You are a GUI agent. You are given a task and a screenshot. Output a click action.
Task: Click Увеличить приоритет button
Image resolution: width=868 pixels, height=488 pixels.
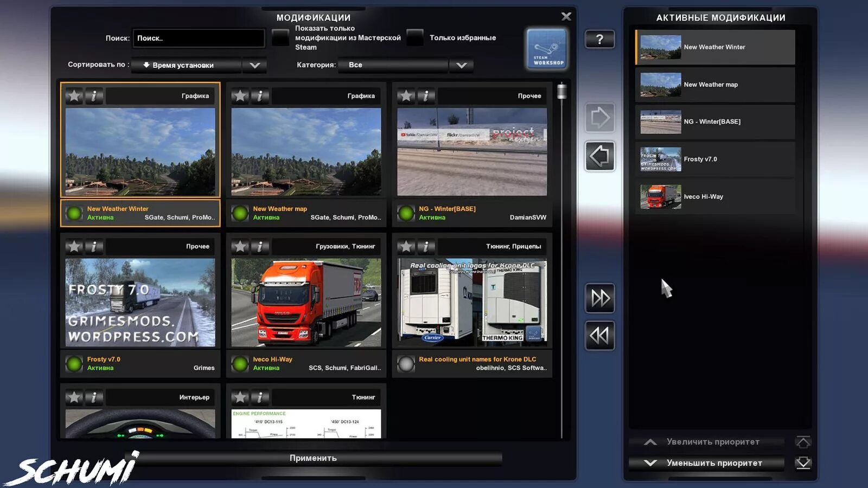[706, 442]
